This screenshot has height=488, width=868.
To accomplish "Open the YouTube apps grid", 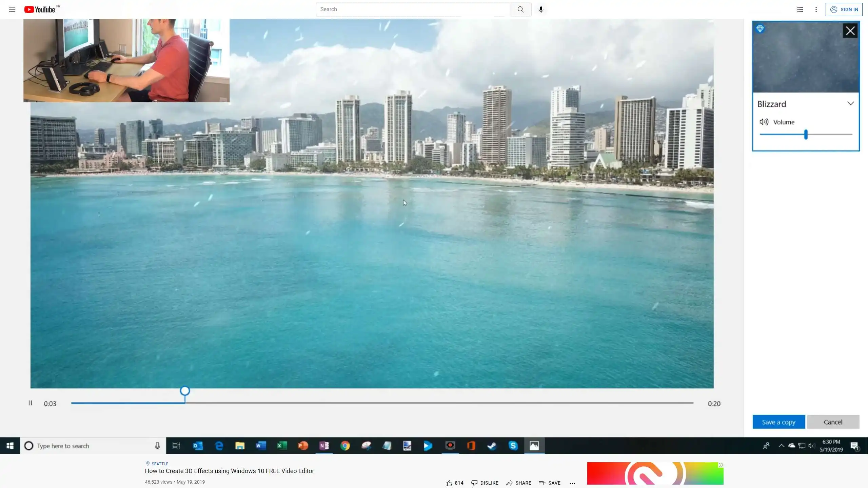I will click(800, 9).
